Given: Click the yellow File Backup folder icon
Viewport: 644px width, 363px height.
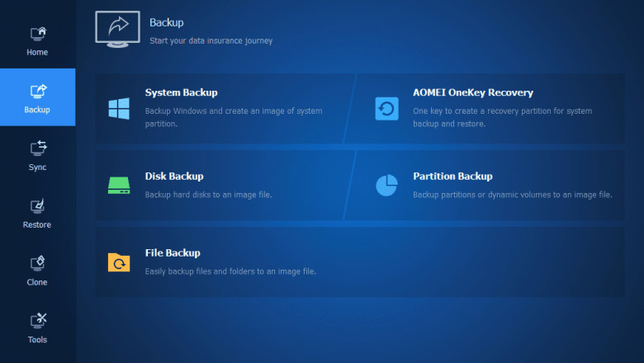Looking at the screenshot, I should [119, 262].
